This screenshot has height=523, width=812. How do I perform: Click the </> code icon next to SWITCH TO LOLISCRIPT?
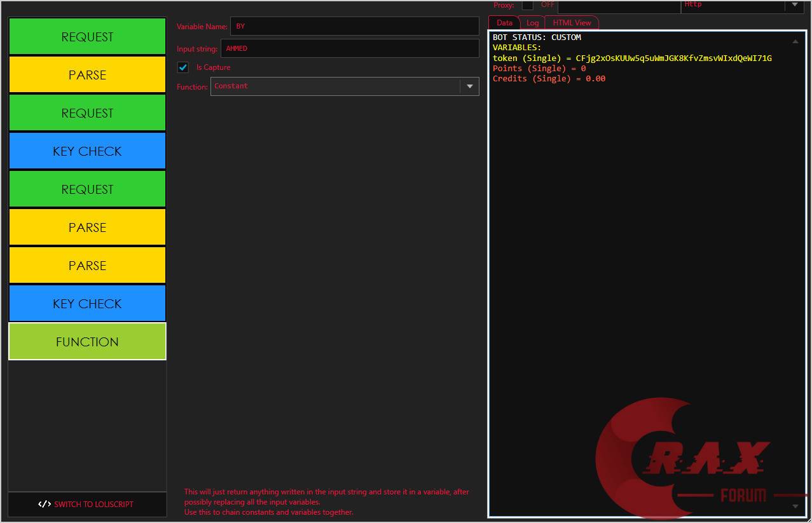click(45, 504)
